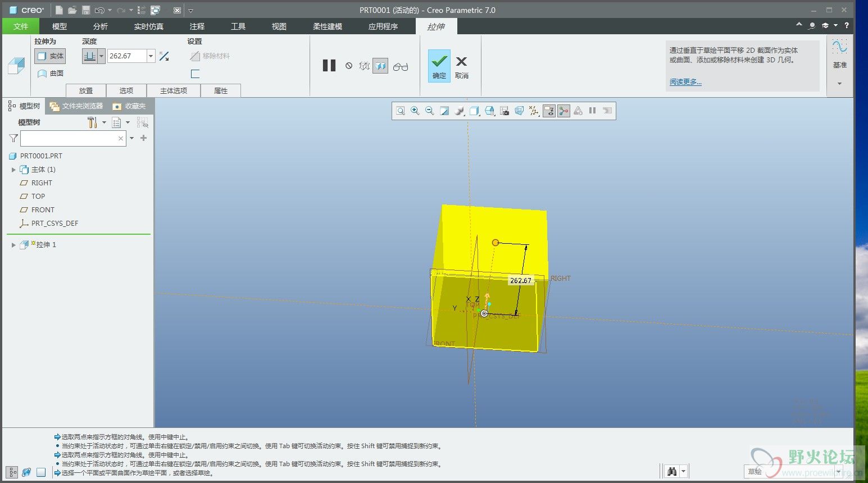
Task: Open the depth type dropdown arrow
Action: pyautogui.click(x=102, y=56)
